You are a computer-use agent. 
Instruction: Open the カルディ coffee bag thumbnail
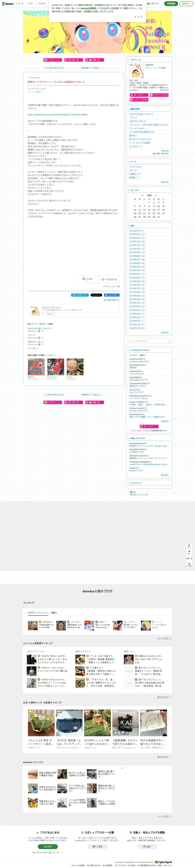(x=125, y=723)
